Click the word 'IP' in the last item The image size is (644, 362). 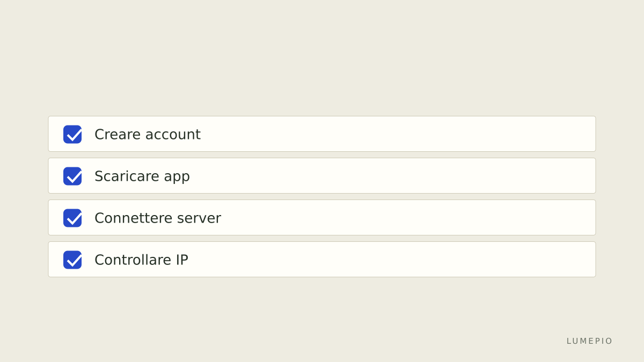(182, 260)
